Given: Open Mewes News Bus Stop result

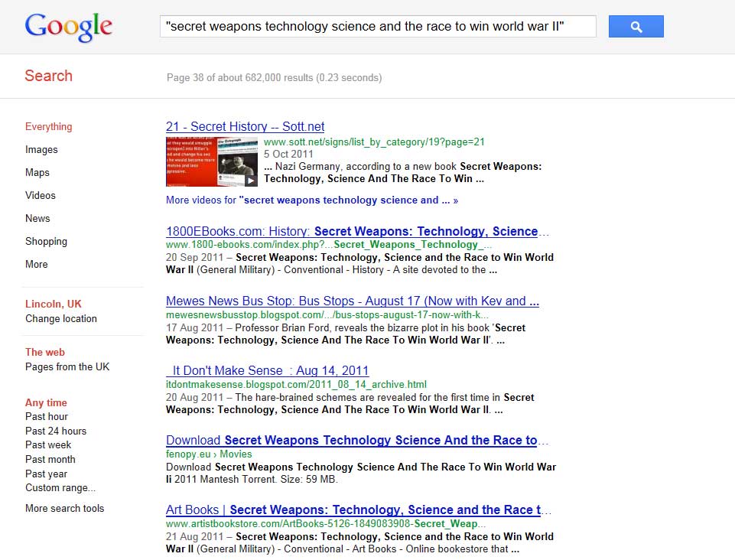Looking at the screenshot, I should click(x=353, y=301).
